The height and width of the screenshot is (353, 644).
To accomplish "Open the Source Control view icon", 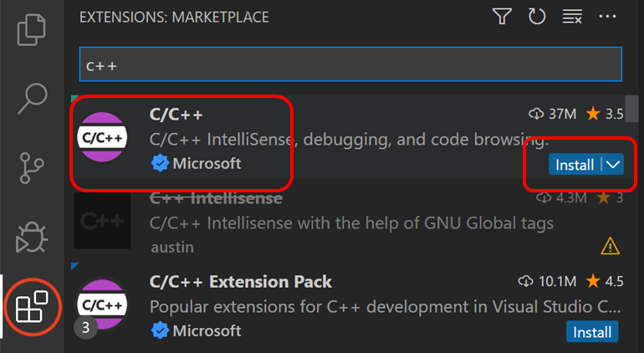I will tap(31, 167).
